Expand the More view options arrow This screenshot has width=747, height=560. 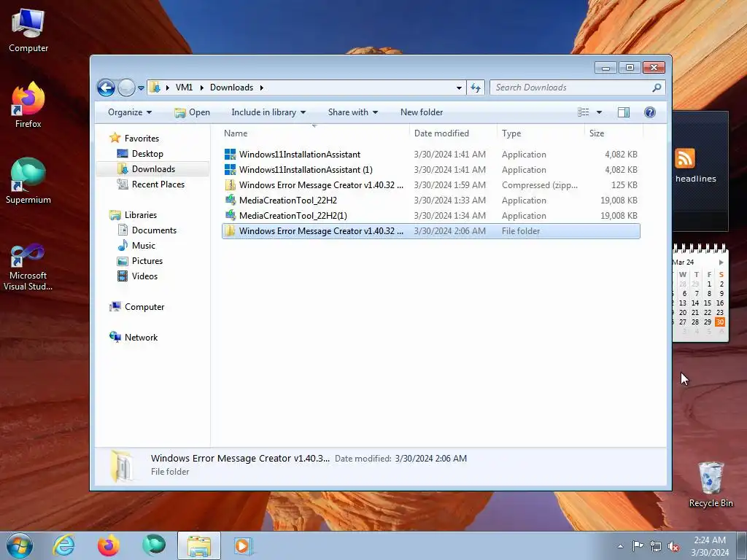[x=600, y=112]
